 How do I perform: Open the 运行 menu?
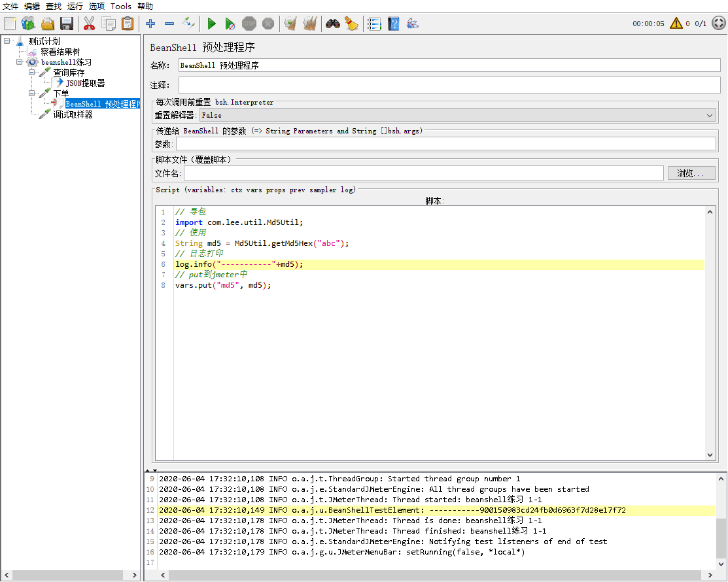pyautogui.click(x=75, y=6)
